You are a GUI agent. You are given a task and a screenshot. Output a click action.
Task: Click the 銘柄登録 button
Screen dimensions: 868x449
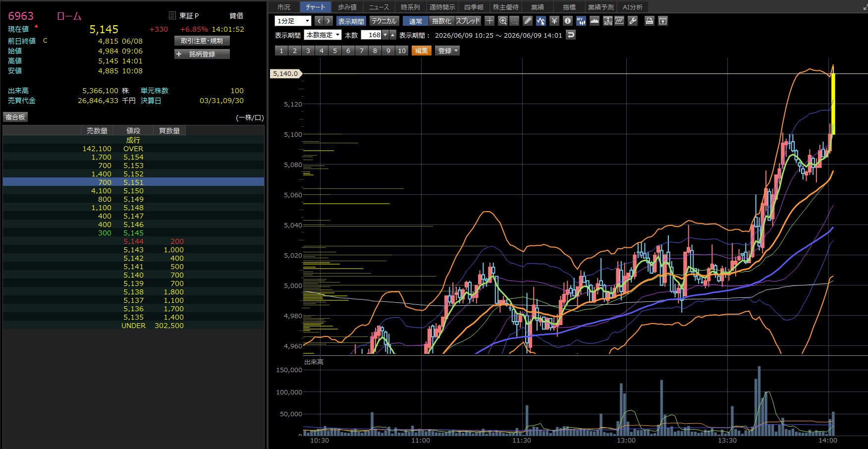[202, 54]
